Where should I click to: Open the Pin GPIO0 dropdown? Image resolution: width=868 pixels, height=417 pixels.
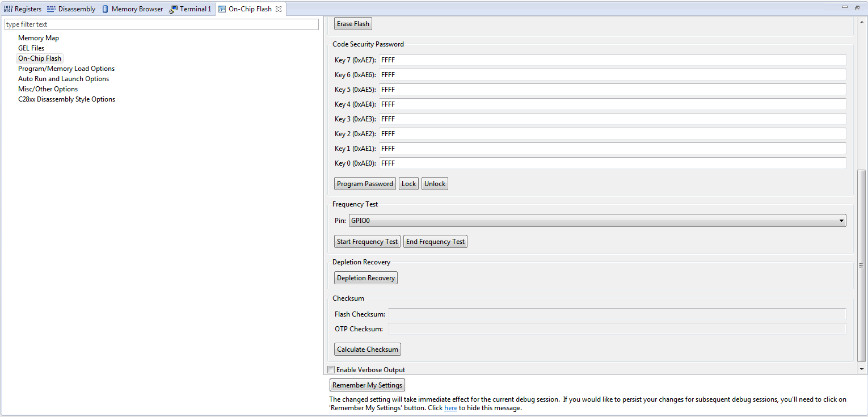597,221
